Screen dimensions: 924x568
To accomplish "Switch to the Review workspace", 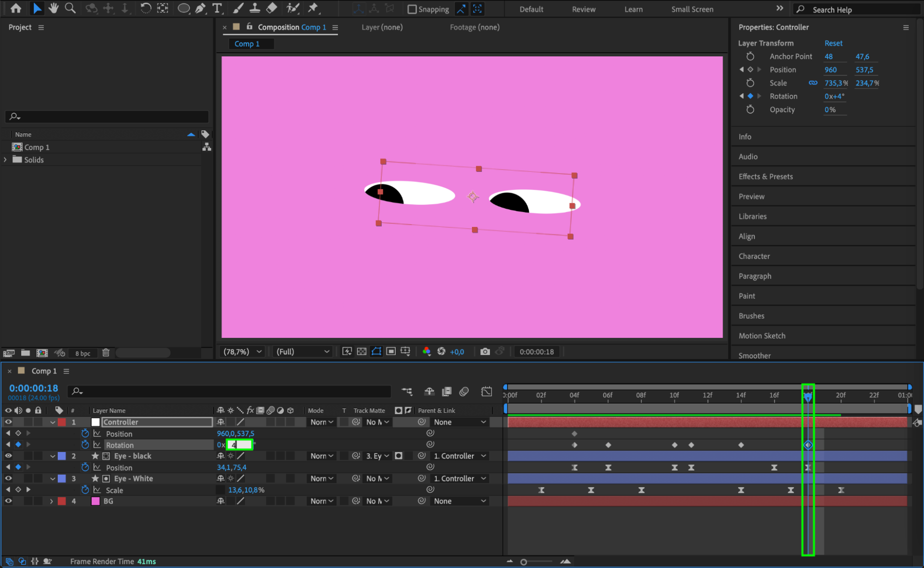I will coord(583,9).
